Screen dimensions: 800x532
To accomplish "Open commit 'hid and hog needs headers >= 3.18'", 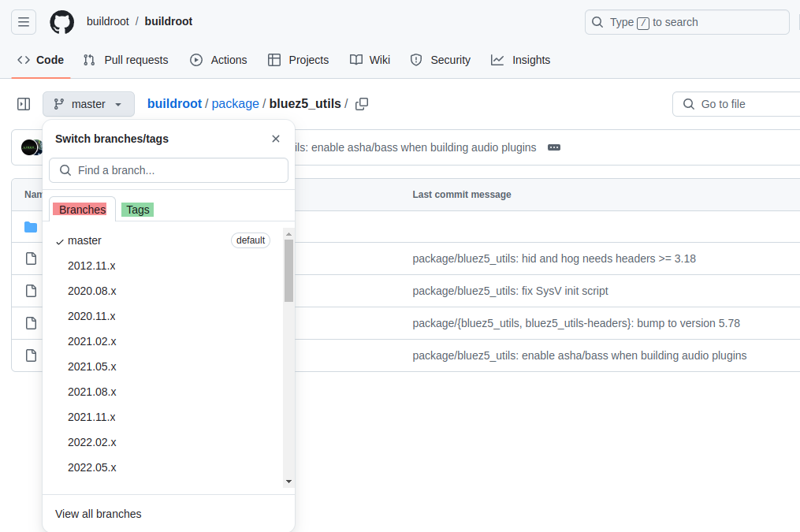I will [554, 259].
